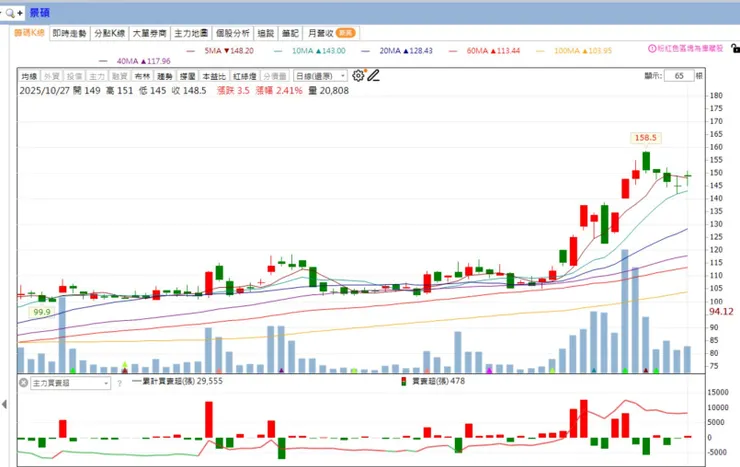Click the 漲跌 3.5 change value
The width and height of the screenshot is (740, 467).
click(233, 91)
